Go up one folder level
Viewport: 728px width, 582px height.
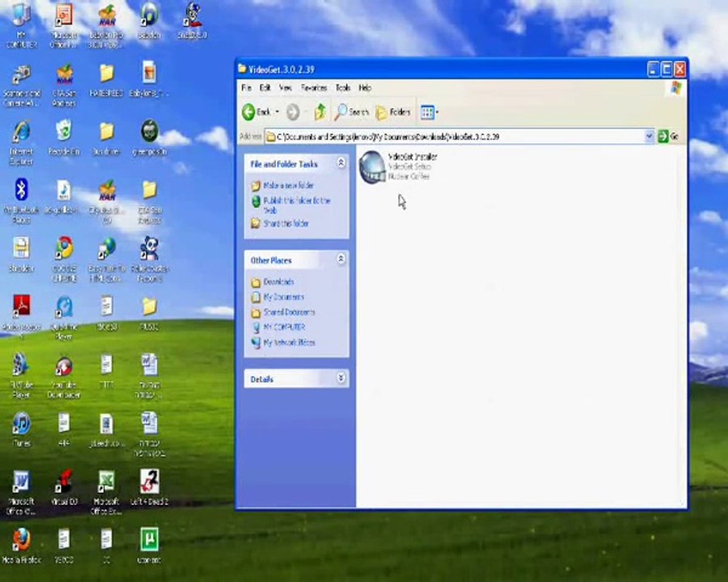320,112
